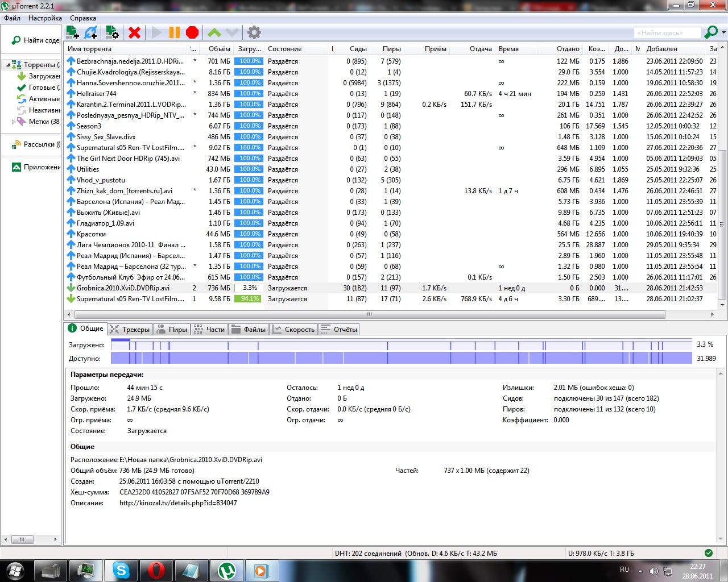Viewport: 728px width, 582px height.
Task: Click the greyed Start torrent play icon
Action: tap(156, 32)
